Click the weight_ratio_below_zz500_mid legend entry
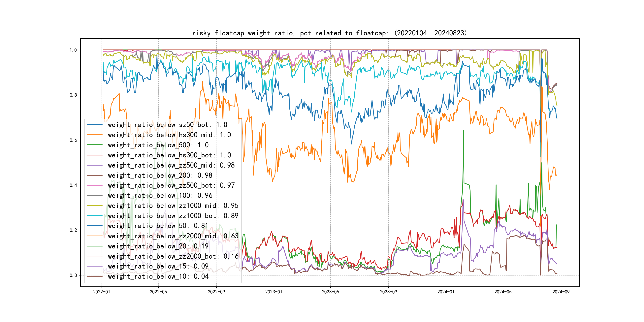 tap(171, 165)
